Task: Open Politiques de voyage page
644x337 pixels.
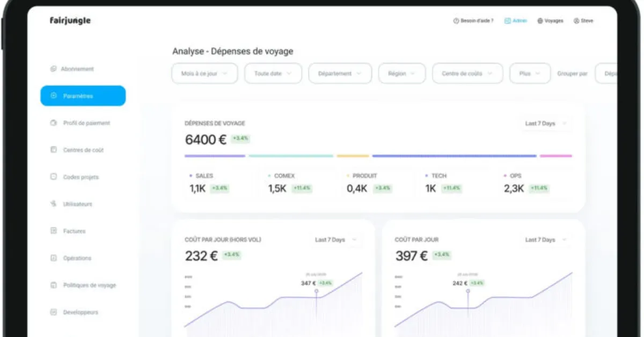Action: click(x=89, y=285)
